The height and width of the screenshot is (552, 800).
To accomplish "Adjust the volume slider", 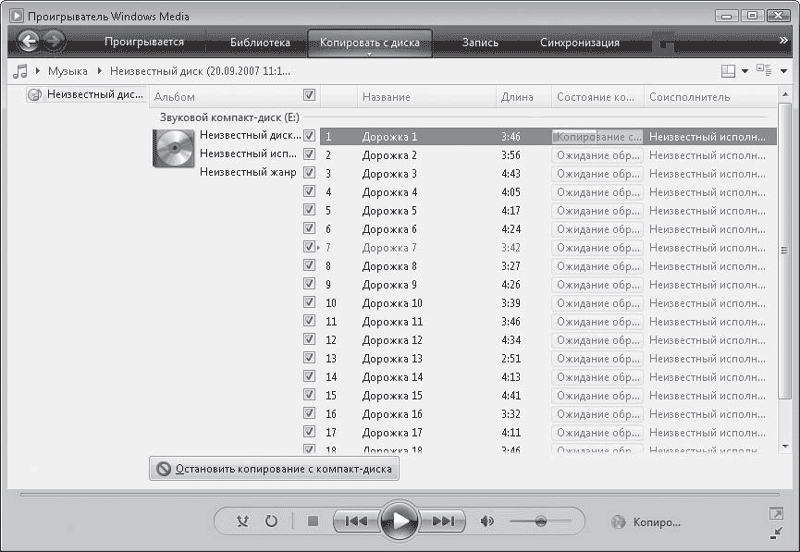I will click(541, 521).
